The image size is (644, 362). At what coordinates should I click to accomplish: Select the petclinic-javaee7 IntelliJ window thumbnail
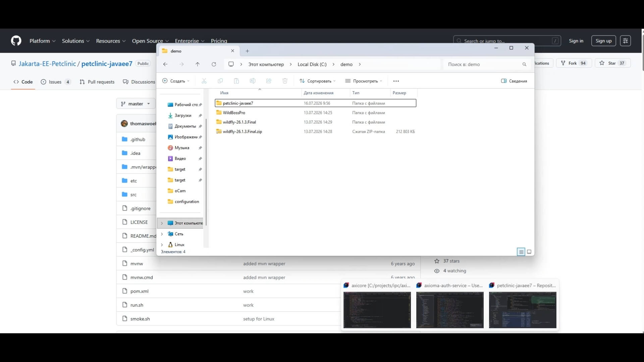coord(523,310)
